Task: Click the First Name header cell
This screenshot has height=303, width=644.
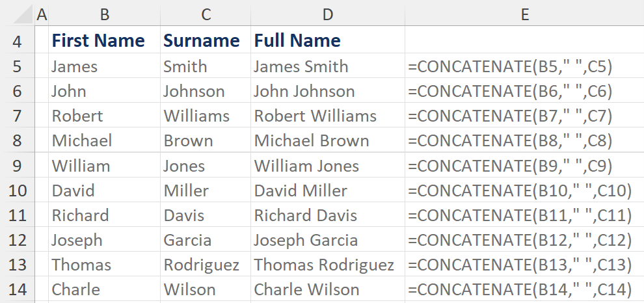Action: tap(98, 41)
